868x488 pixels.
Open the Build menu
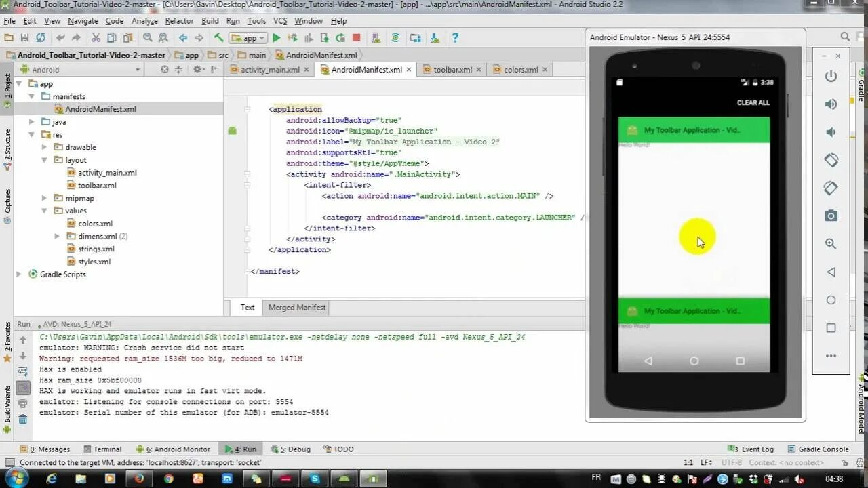point(210,21)
